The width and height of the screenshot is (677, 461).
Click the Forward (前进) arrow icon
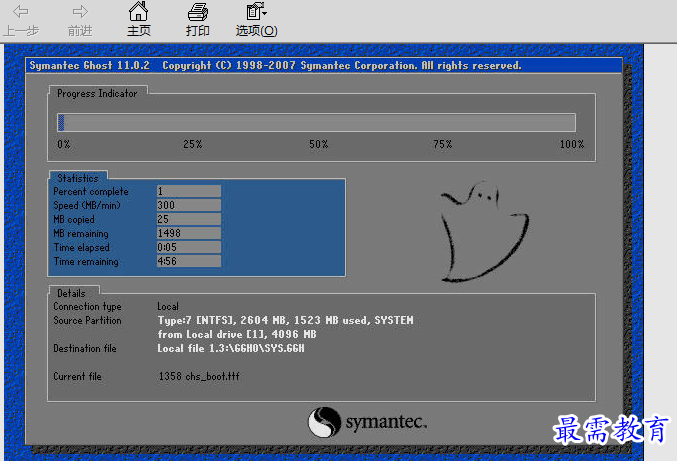pyautogui.click(x=80, y=12)
